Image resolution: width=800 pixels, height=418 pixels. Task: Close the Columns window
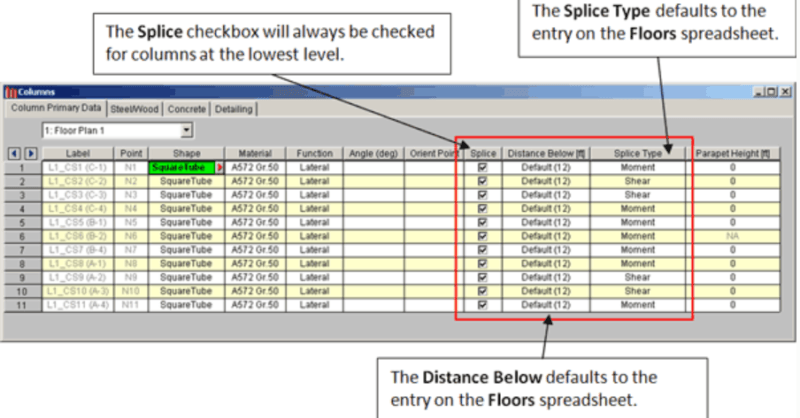783,93
